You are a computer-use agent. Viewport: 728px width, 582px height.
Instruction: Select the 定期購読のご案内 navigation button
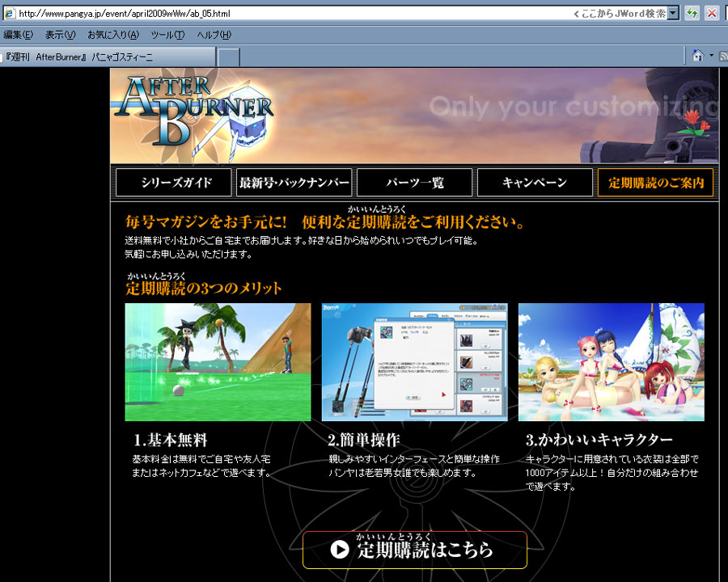click(x=655, y=183)
